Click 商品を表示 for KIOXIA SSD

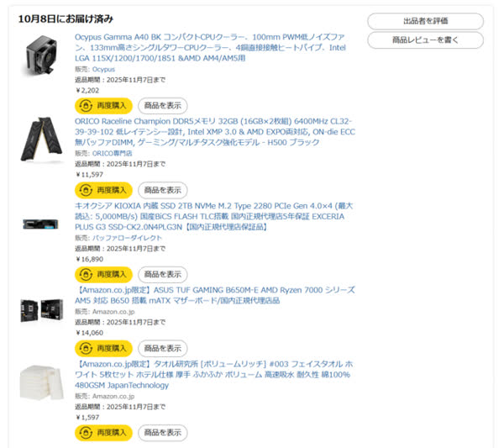163,274
